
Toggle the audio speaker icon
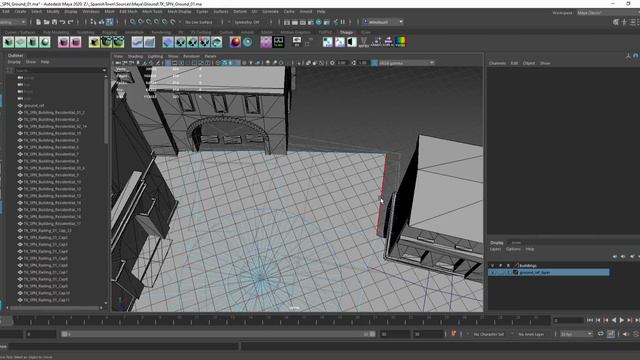click(626, 334)
